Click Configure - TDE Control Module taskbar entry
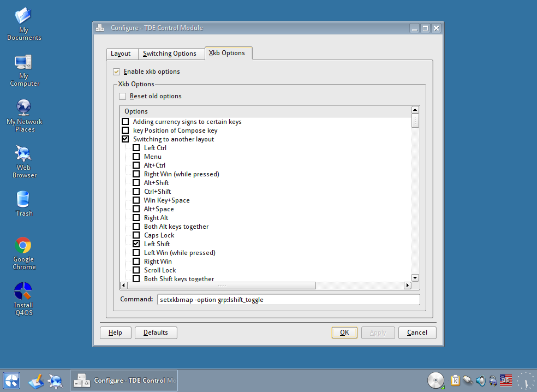Image resolution: width=537 pixels, height=392 pixels. coord(124,381)
